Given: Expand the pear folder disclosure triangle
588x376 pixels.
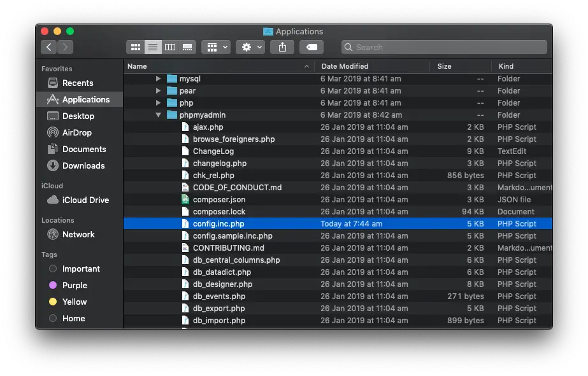Looking at the screenshot, I should click(x=158, y=90).
